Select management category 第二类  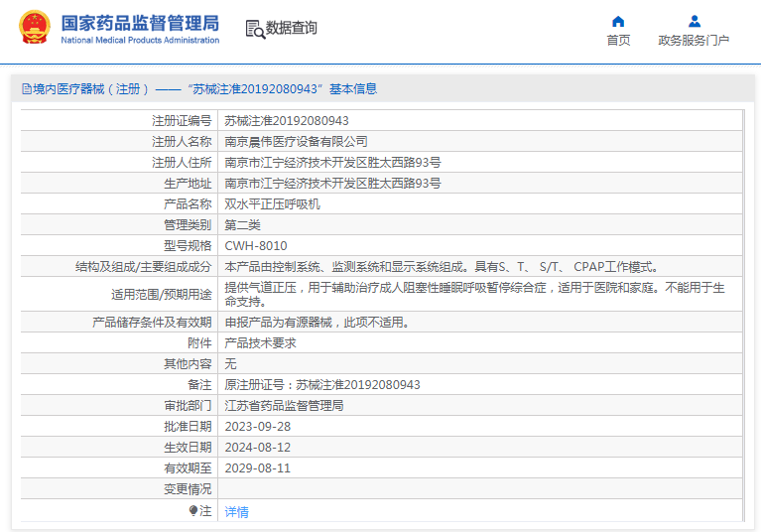click(242, 225)
